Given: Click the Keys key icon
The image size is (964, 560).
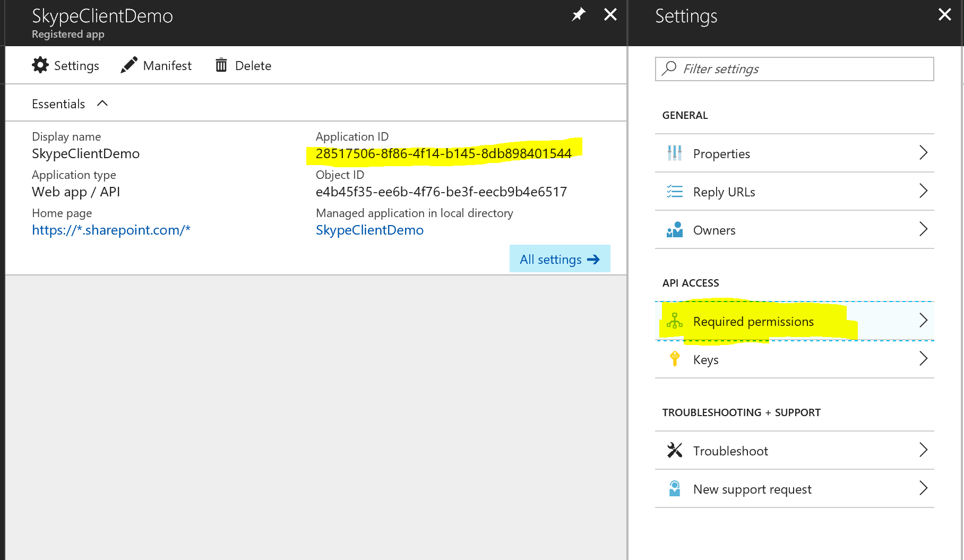Looking at the screenshot, I should 675,359.
